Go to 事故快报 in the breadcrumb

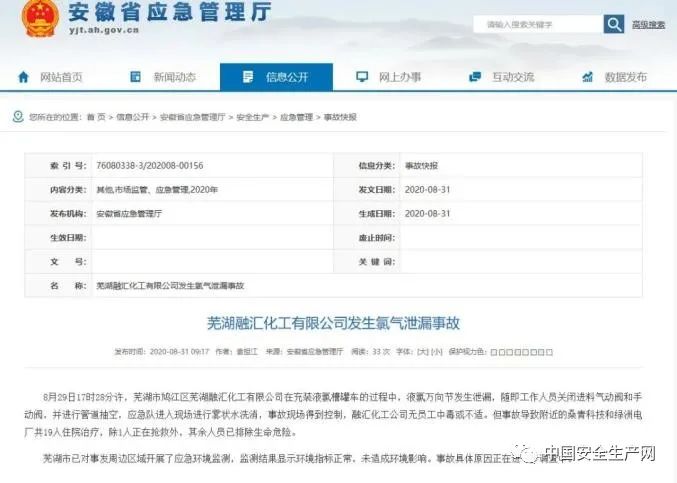340,117
